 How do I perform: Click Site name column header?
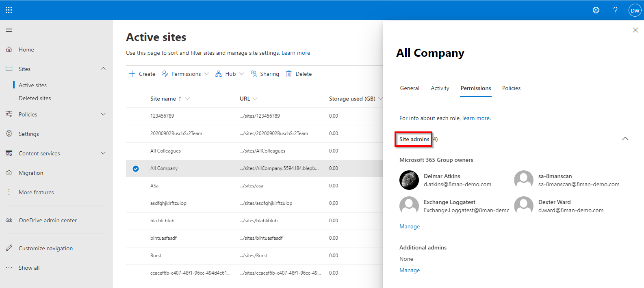[x=163, y=99]
